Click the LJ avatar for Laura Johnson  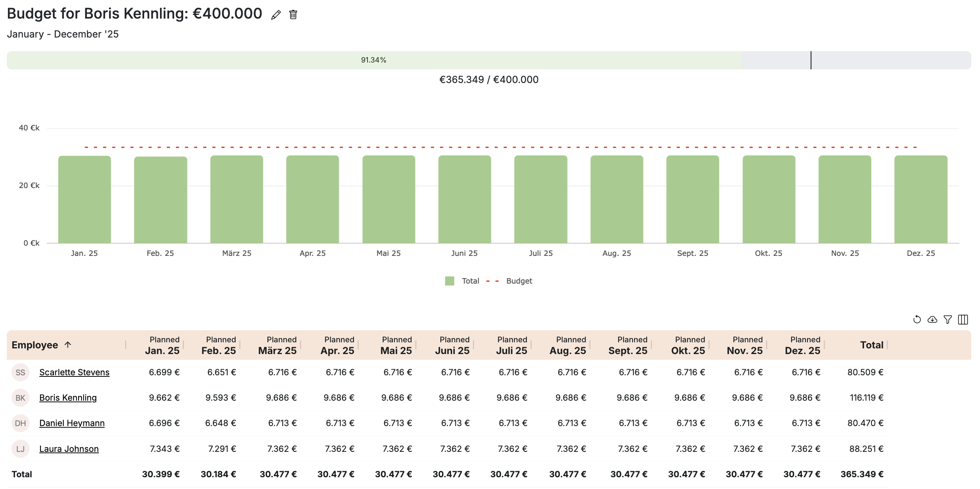click(20, 449)
